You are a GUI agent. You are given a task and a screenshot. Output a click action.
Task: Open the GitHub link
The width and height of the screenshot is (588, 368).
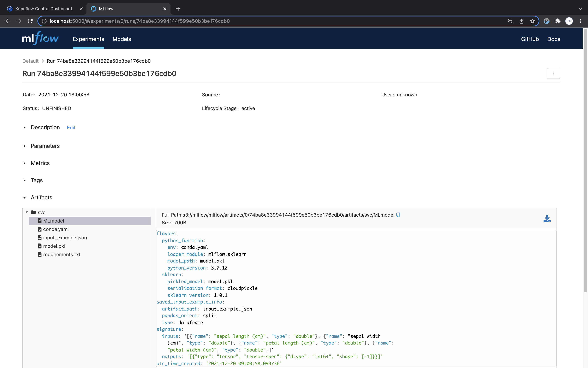[530, 39]
